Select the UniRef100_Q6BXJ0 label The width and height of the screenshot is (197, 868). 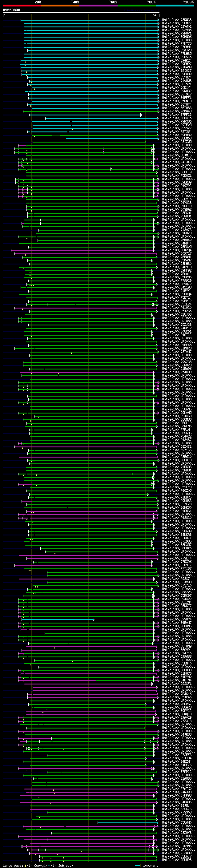[177, 200]
